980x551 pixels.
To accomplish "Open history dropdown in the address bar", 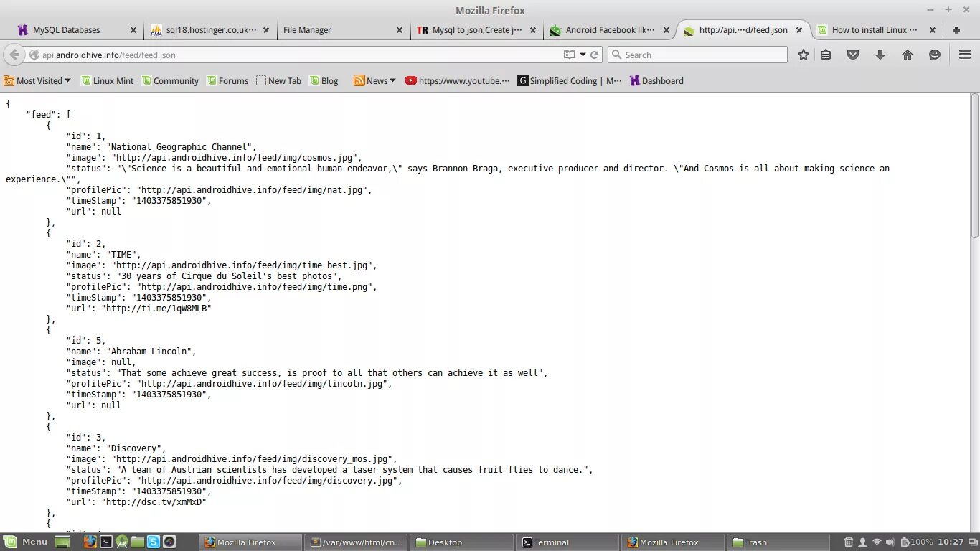I will 583,55.
